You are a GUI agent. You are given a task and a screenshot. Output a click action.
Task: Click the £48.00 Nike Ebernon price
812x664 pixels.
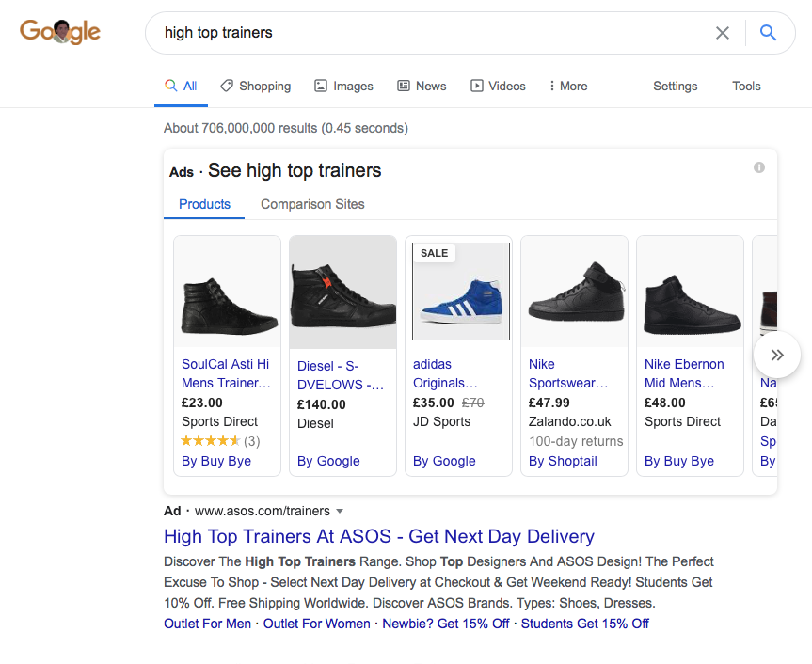[664, 403]
